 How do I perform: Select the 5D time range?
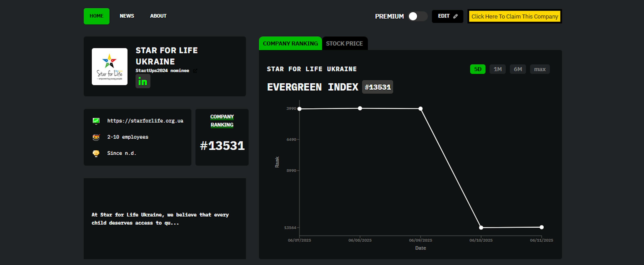pos(477,69)
